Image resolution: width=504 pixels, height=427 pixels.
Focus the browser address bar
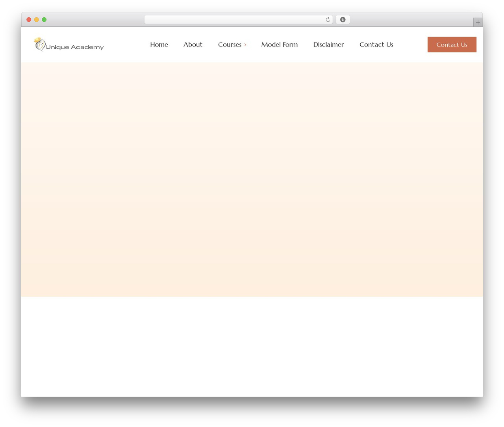[x=239, y=20]
